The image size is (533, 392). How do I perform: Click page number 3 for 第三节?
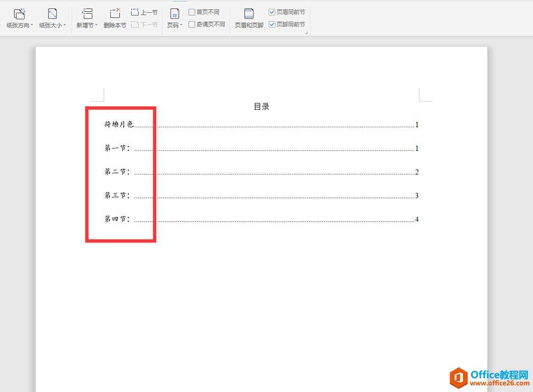point(417,196)
